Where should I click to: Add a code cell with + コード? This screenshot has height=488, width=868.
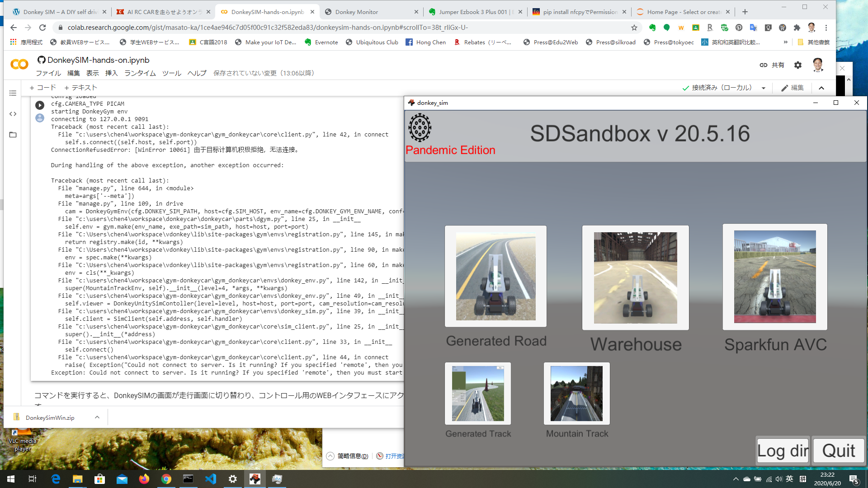42,88
